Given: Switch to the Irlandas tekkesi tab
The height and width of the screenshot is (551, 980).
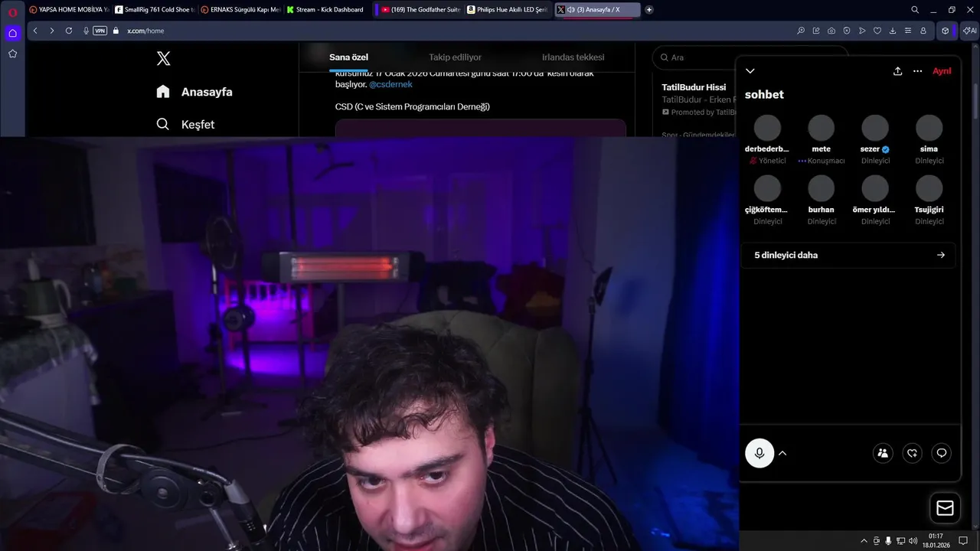Looking at the screenshot, I should pos(573,57).
